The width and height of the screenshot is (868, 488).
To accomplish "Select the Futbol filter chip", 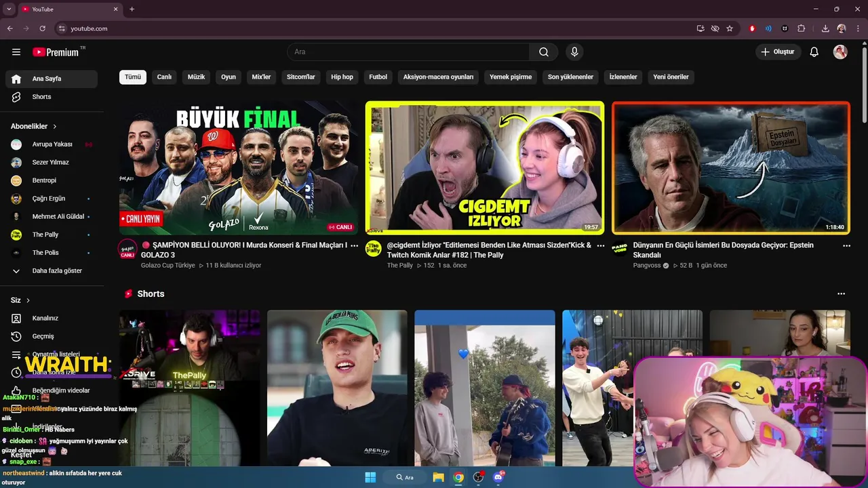I will tap(378, 77).
